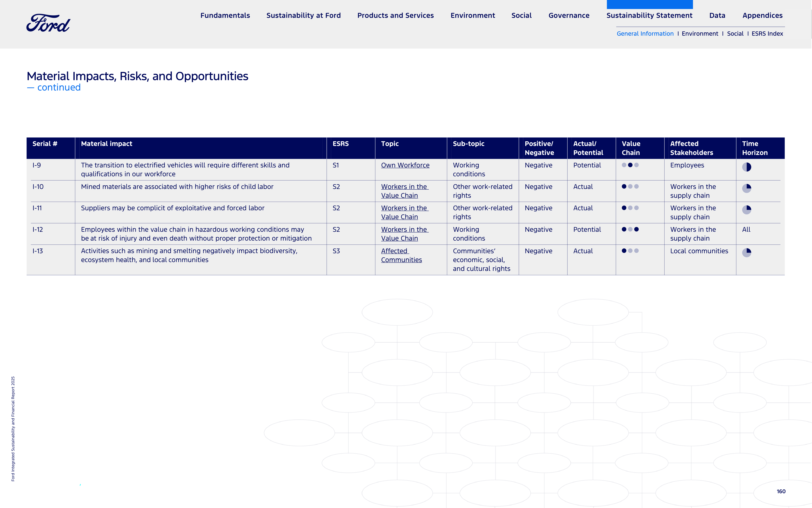Image resolution: width=812 pixels, height=508 pixels.
Task: Click the I-9 time horizon half-circle icon
Action: pyautogui.click(x=747, y=167)
